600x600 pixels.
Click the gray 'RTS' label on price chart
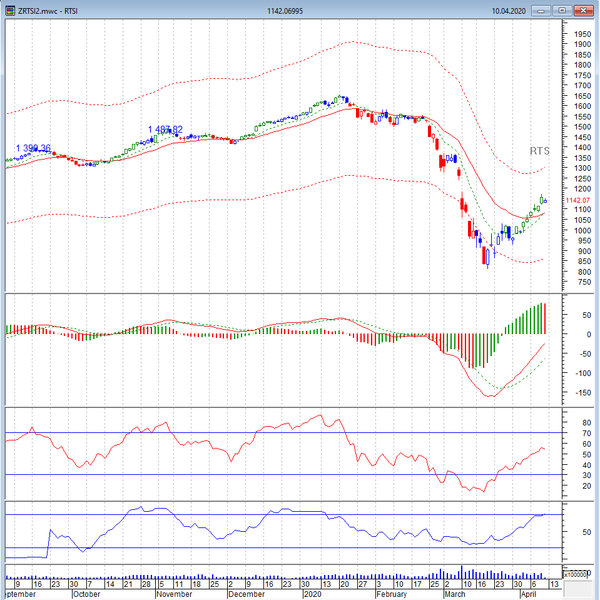tap(540, 151)
